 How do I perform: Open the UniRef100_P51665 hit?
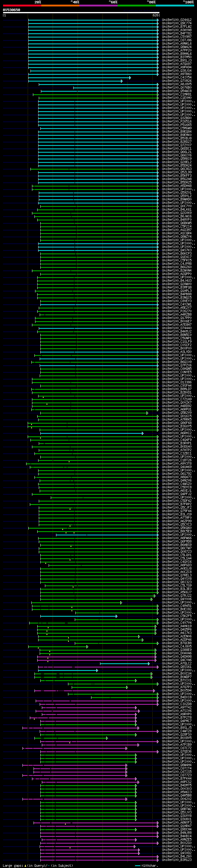(176, 125)
